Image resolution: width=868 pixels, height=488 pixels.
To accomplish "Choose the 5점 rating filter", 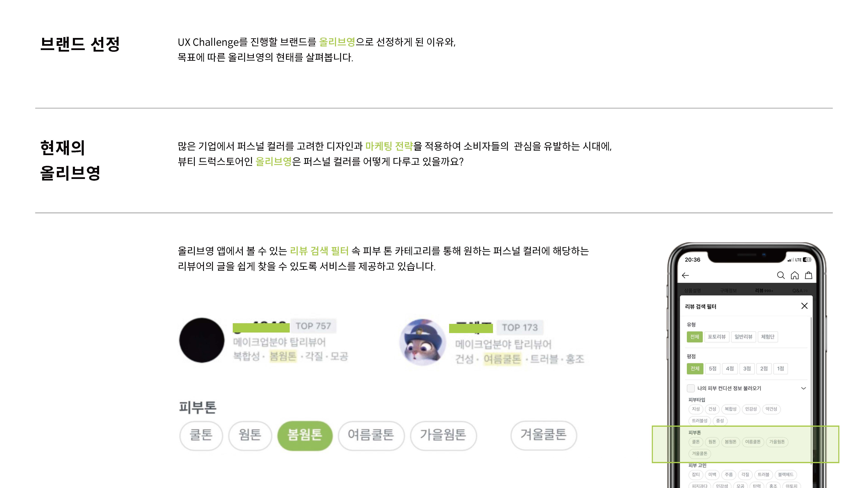I will [712, 368].
